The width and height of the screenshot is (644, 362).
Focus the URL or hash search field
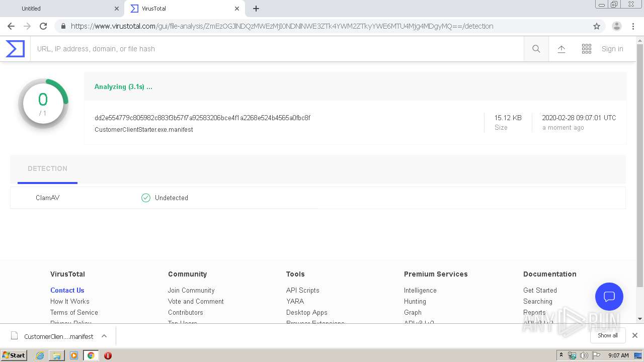click(277, 49)
